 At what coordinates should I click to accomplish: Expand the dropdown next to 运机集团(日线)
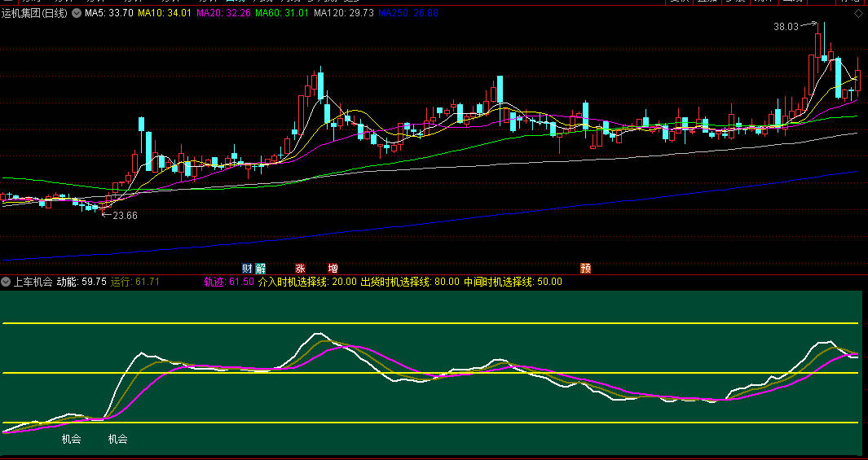click(x=77, y=14)
